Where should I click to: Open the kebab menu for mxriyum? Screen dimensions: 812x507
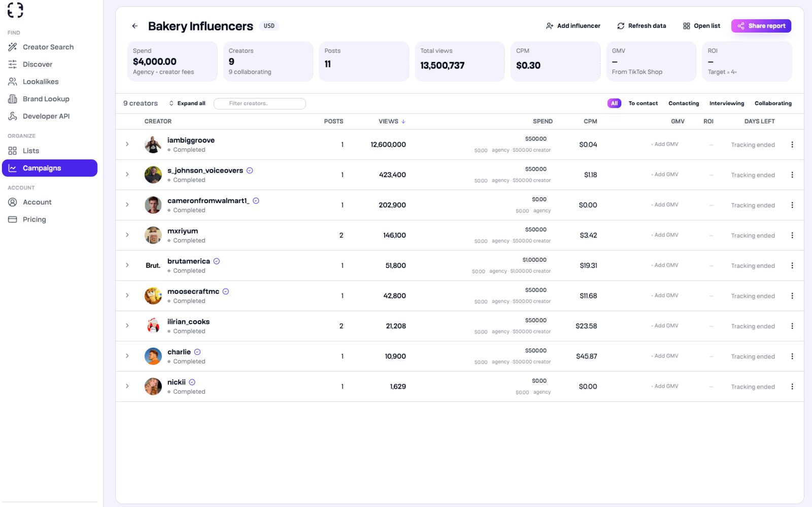coord(792,235)
